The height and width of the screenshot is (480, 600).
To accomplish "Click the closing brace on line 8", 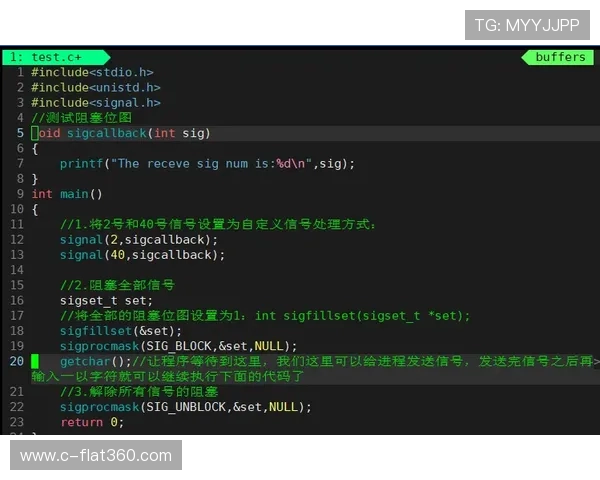I will point(35,179).
